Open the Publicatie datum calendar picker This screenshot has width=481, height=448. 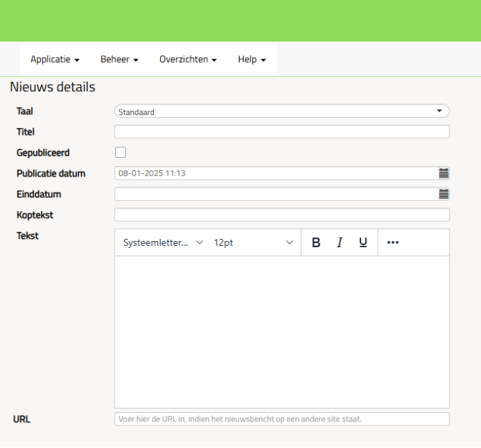pos(444,173)
